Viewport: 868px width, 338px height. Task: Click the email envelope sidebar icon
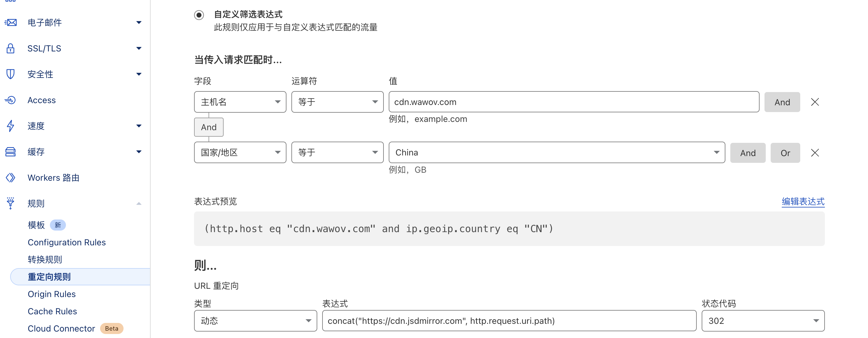(x=11, y=22)
